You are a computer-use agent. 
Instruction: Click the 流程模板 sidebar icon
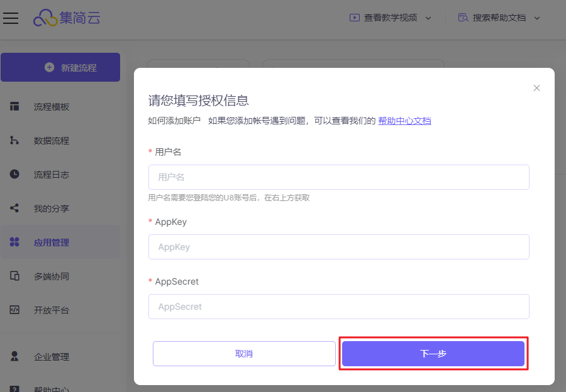tap(14, 106)
